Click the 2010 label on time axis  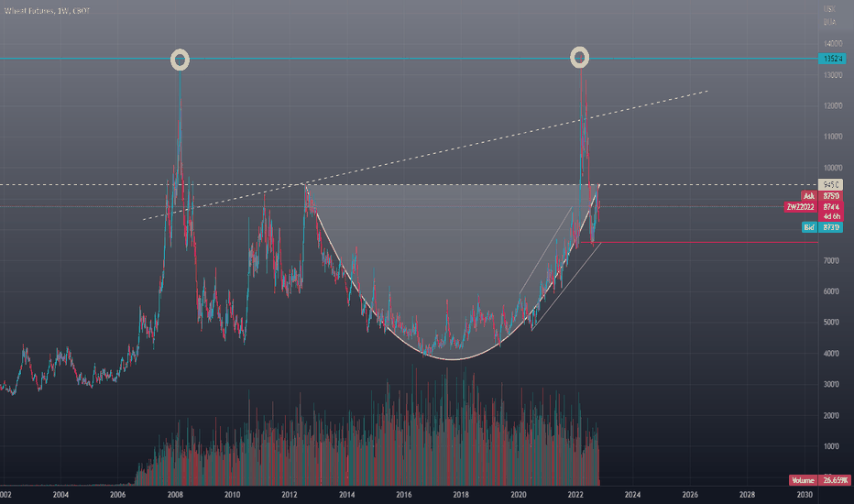(232, 495)
